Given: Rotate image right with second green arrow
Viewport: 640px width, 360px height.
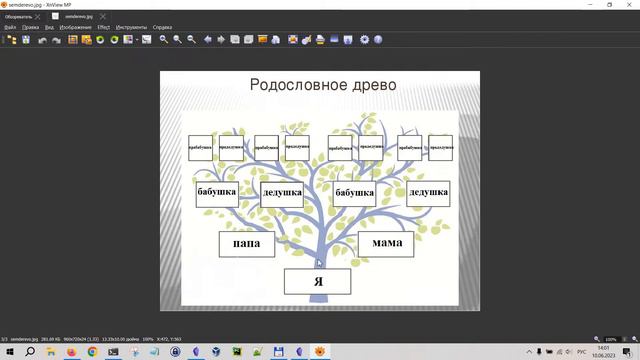Looking at the screenshot, I should tap(114, 40).
